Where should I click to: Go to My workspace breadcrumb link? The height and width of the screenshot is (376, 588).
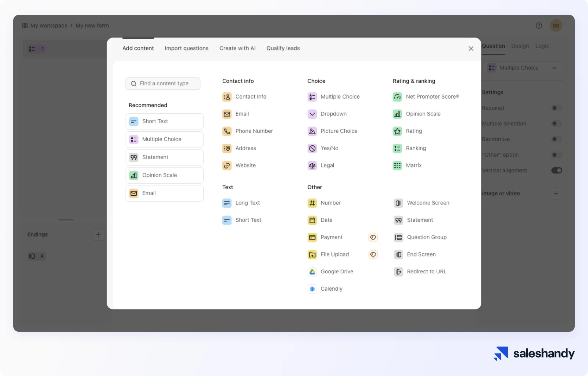click(x=49, y=25)
